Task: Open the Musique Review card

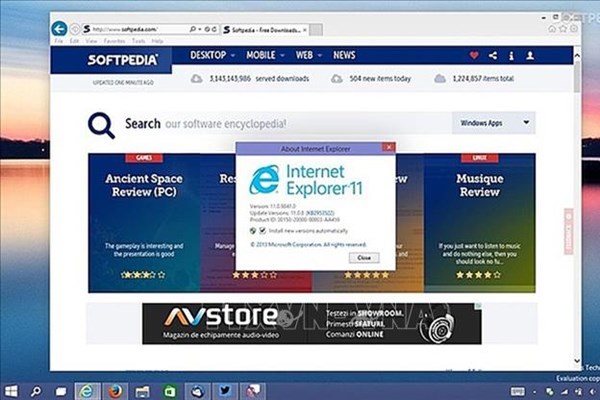Action: (x=479, y=223)
